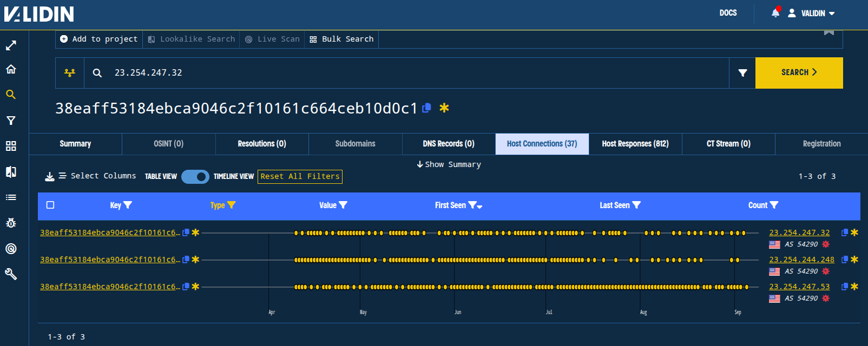Copy the key in the 23.254.247.32 row

(186, 232)
